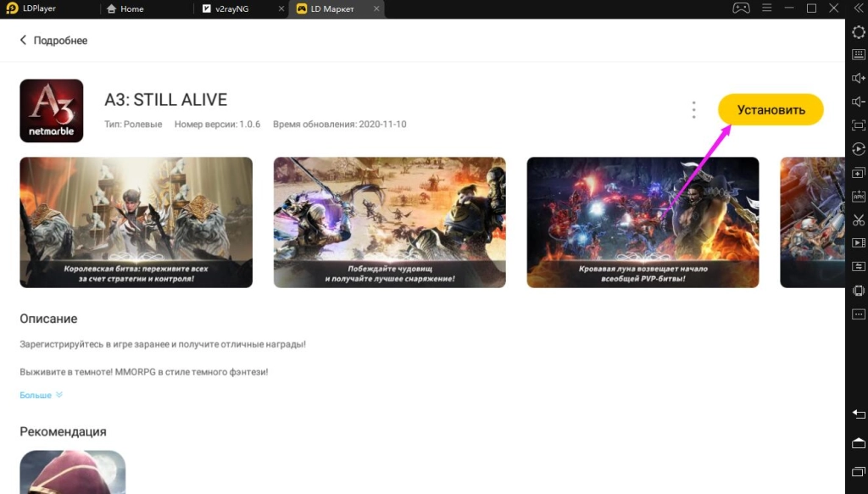The image size is (868, 494).
Task: Toggle fullscreen mode from sidebar
Action: [858, 125]
